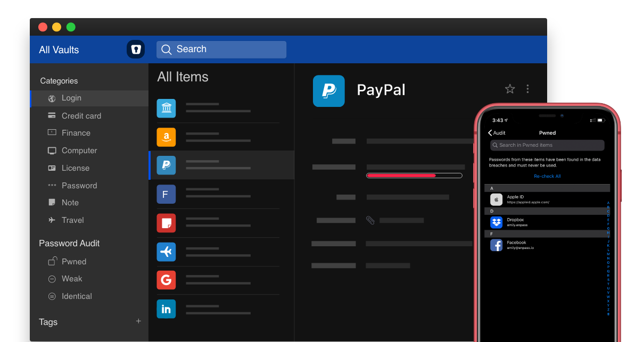Open the Google item in All Items

(x=166, y=280)
